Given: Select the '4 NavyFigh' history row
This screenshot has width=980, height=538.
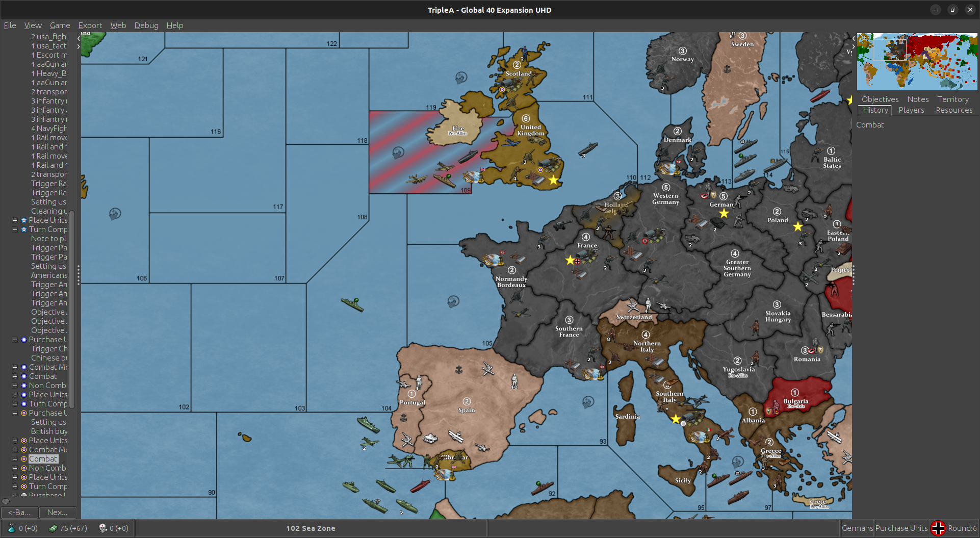Looking at the screenshot, I should tap(49, 129).
